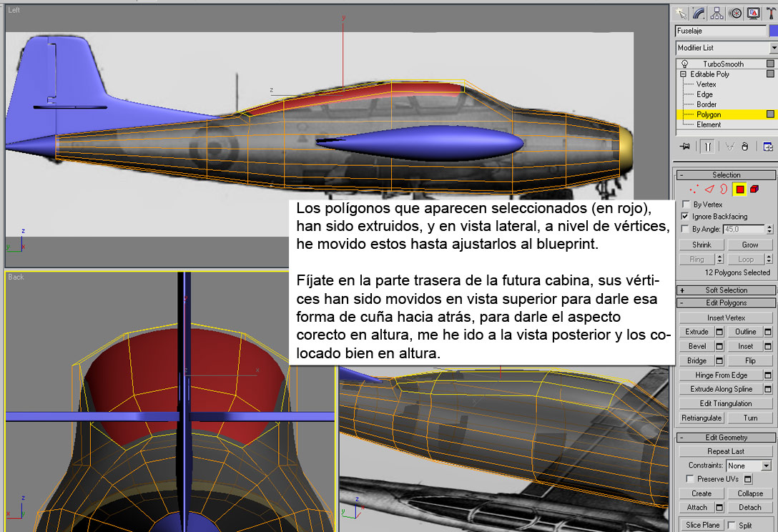Toggle the Polygon row's square stack box
This screenshot has width=778, height=532.
[x=770, y=114]
